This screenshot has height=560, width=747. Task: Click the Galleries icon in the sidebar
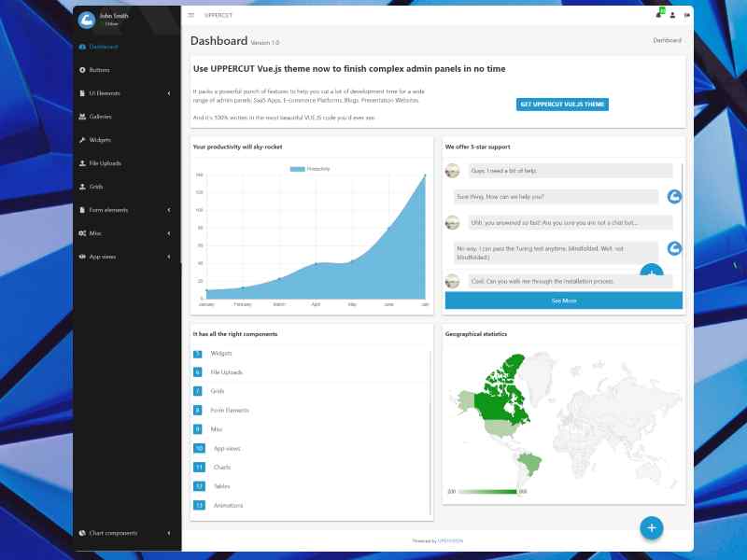83,117
